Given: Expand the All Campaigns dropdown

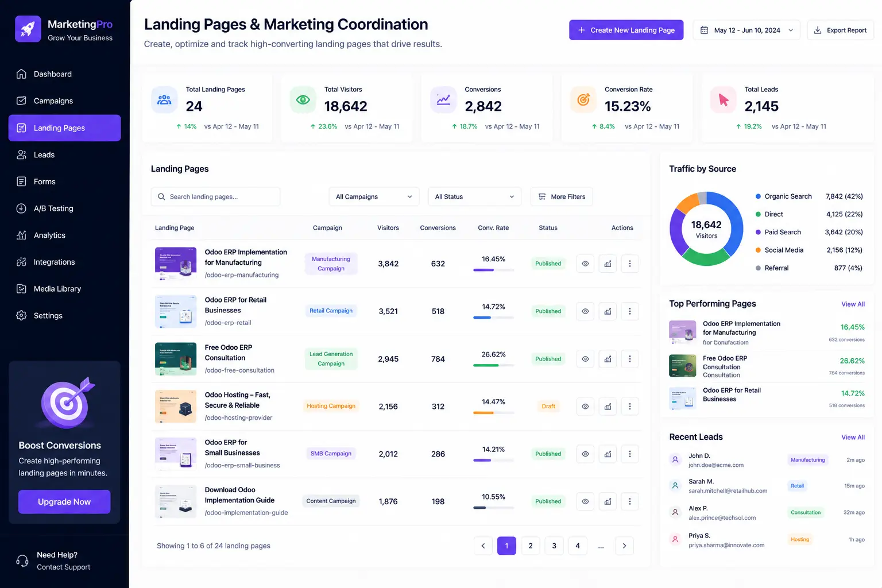Looking at the screenshot, I should pyautogui.click(x=374, y=196).
